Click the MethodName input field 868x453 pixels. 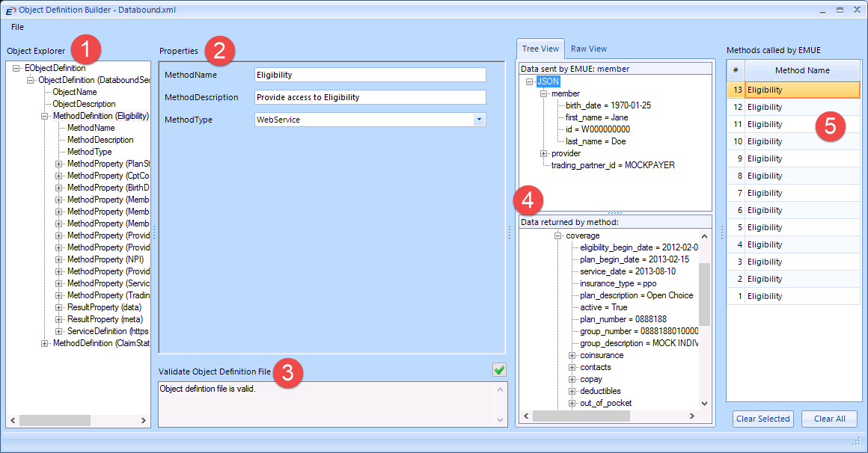370,75
